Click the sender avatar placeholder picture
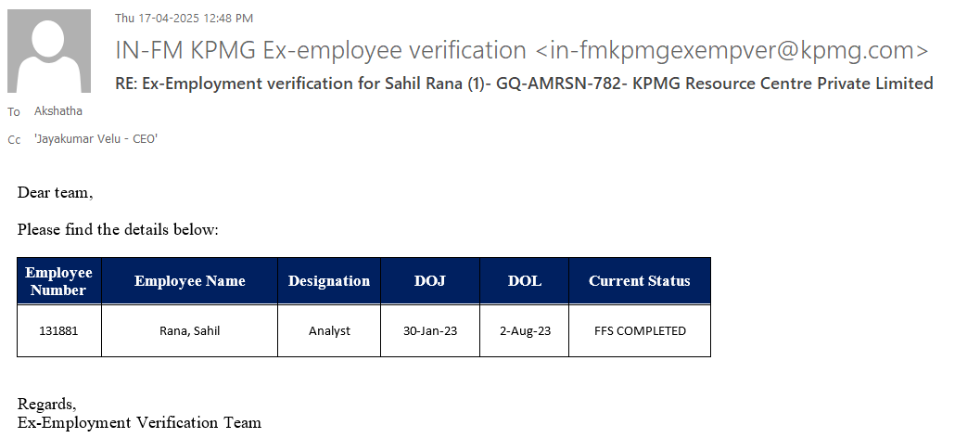Viewport: 980px width, 438px height. [x=49, y=51]
